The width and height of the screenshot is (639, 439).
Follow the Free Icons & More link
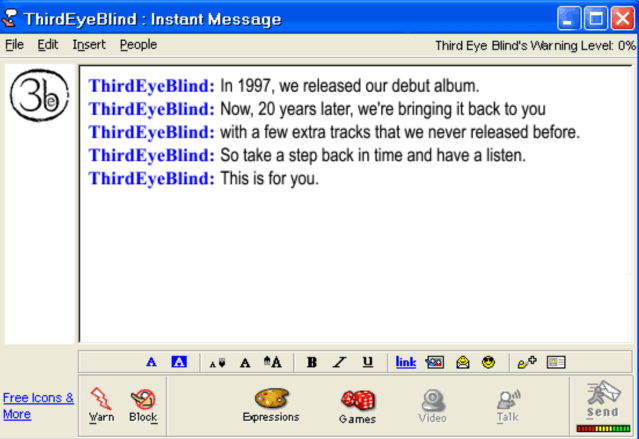click(38, 405)
